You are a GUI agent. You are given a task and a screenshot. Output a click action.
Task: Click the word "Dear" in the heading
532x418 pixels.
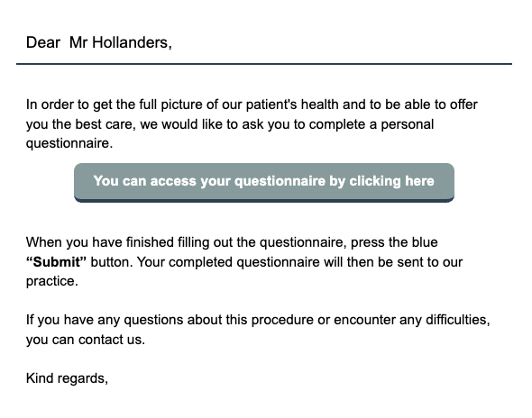(43, 42)
